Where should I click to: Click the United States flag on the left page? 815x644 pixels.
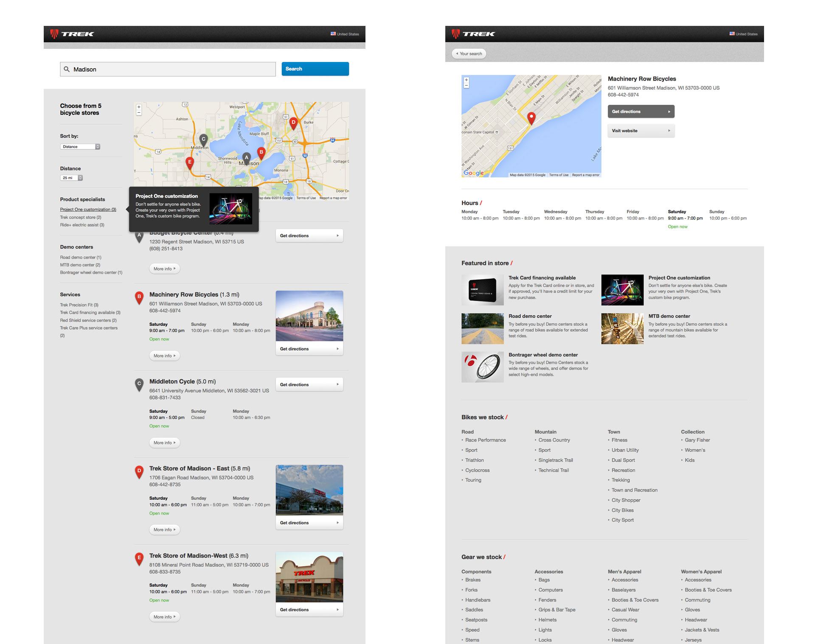pyautogui.click(x=333, y=34)
